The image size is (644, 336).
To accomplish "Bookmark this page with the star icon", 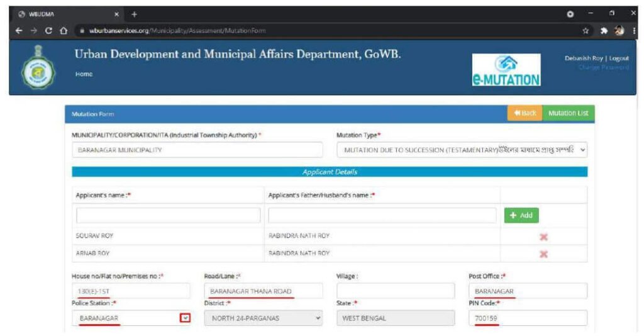I will click(x=586, y=30).
